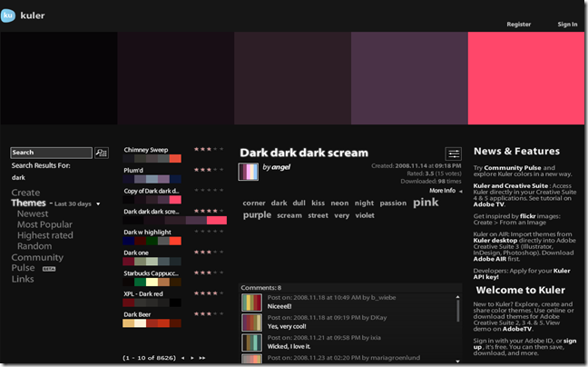Image resolution: width=588 pixels, height=367 pixels.
Task: Click the Starbucks Cappucc.. color strip
Action: [152, 282]
